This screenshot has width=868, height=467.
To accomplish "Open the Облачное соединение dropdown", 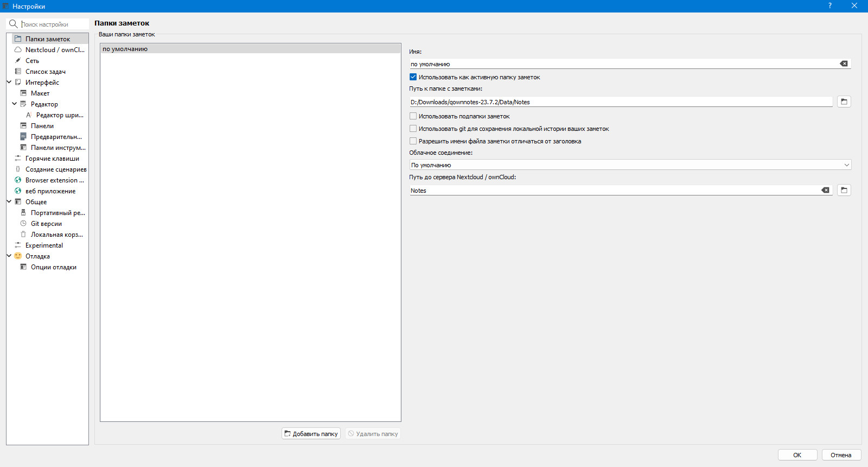I will click(630, 165).
